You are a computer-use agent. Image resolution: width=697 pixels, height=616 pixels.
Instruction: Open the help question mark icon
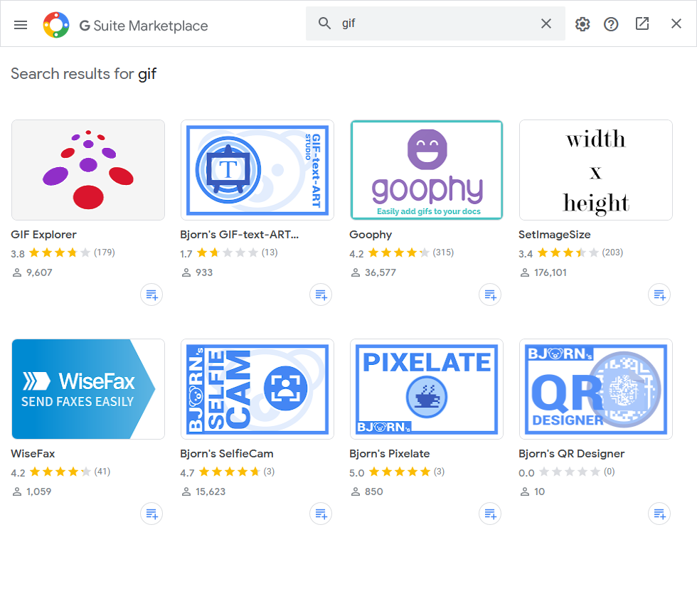[611, 24]
